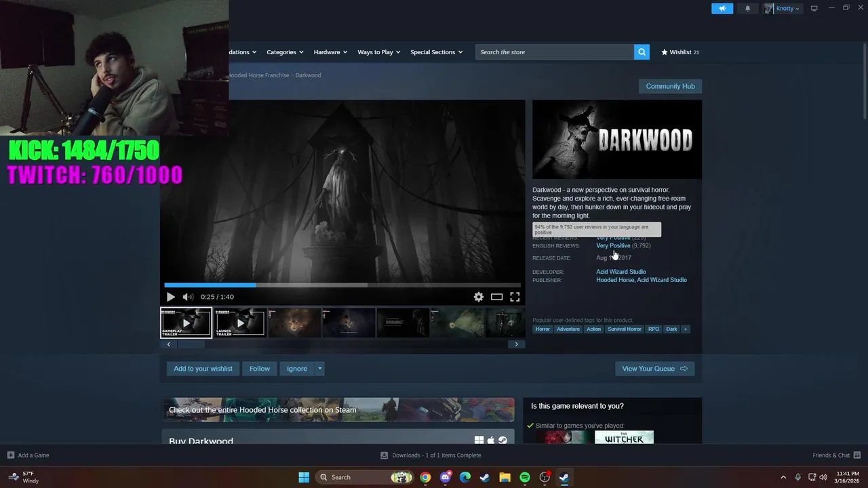Screen dimensions: 868x488
Task: Open the Hooded Horse collection banner
Action: point(338,410)
